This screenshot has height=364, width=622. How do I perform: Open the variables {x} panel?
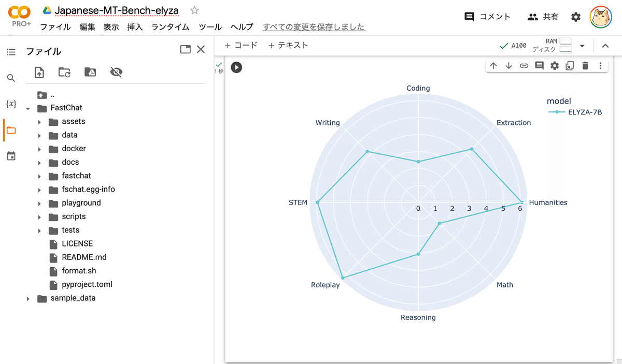click(x=11, y=104)
